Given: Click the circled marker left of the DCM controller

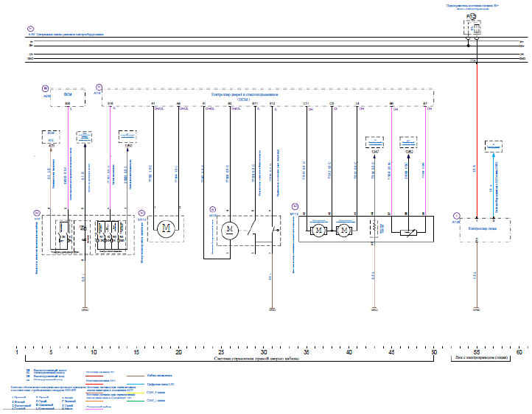Looking at the screenshot, I should 99,87.
